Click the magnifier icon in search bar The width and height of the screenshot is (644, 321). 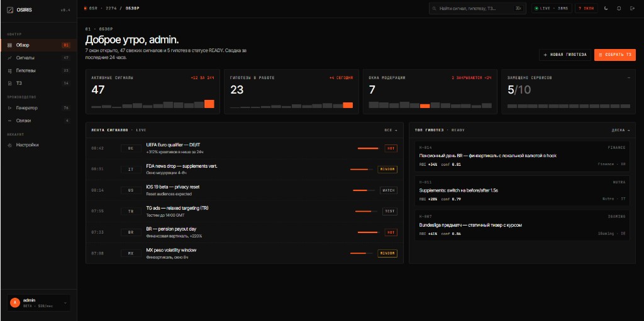[435, 8]
